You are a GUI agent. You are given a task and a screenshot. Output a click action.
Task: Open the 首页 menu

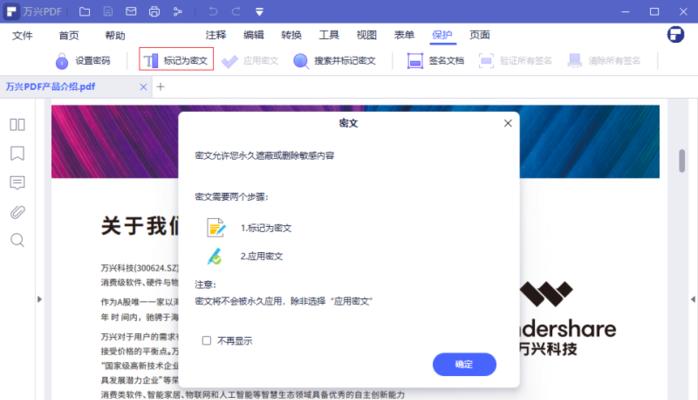69,35
